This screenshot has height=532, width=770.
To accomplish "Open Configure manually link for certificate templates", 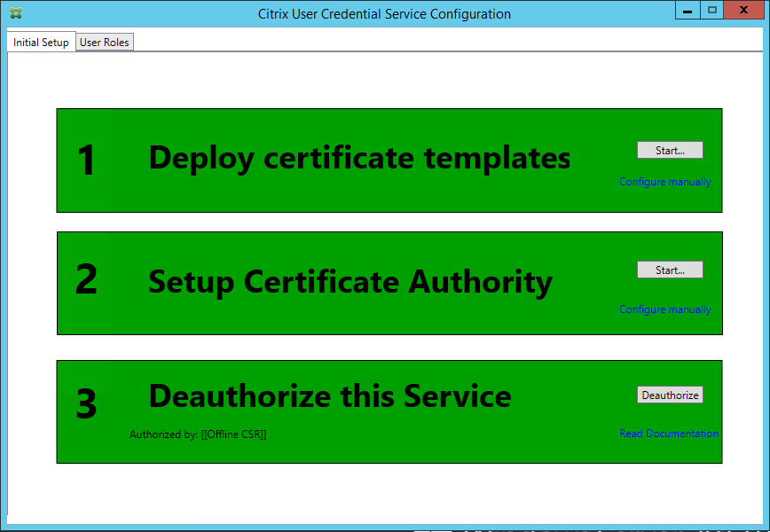I will pyautogui.click(x=664, y=182).
